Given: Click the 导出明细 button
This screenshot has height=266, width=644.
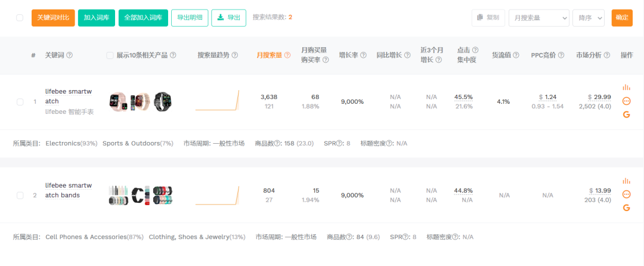Looking at the screenshot, I should (190, 18).
